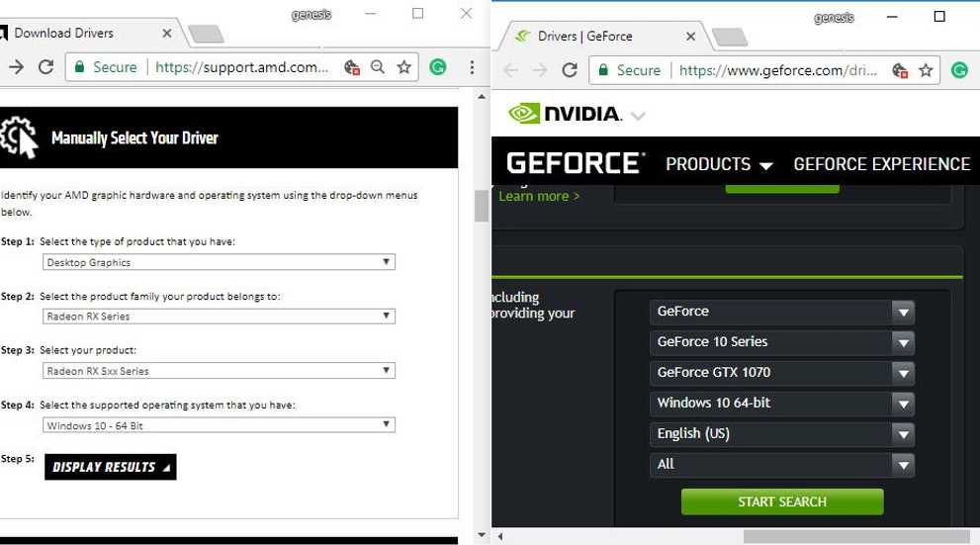Click the Learn more link
The image size is (980, 545).
(539, 196)
